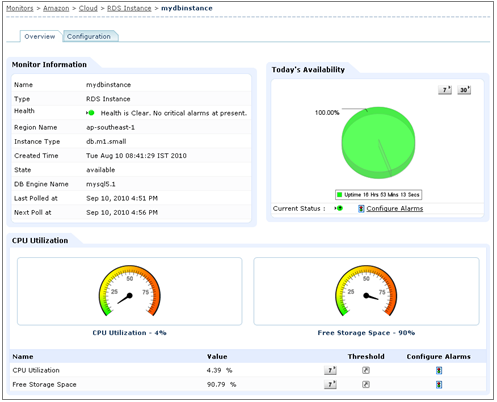The height and width of the screenshot is (402, 497).
Task: Select the Overview tab
Action: click(40, 36)
